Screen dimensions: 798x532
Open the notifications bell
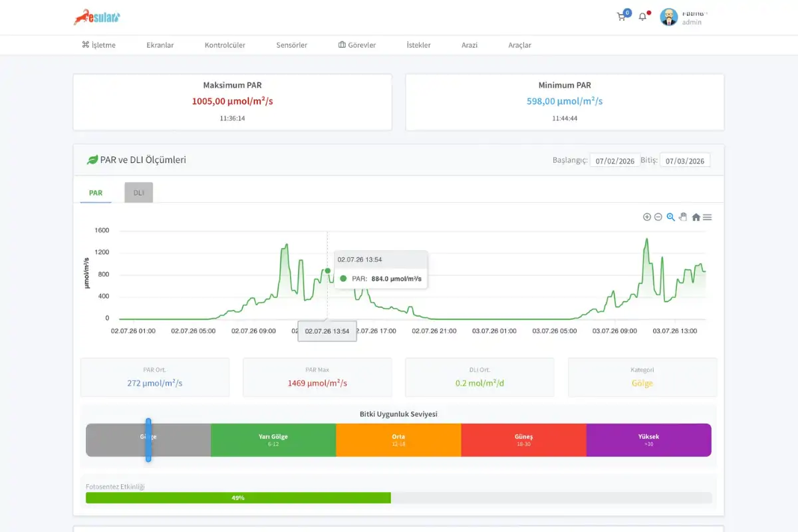click(642, 17)
